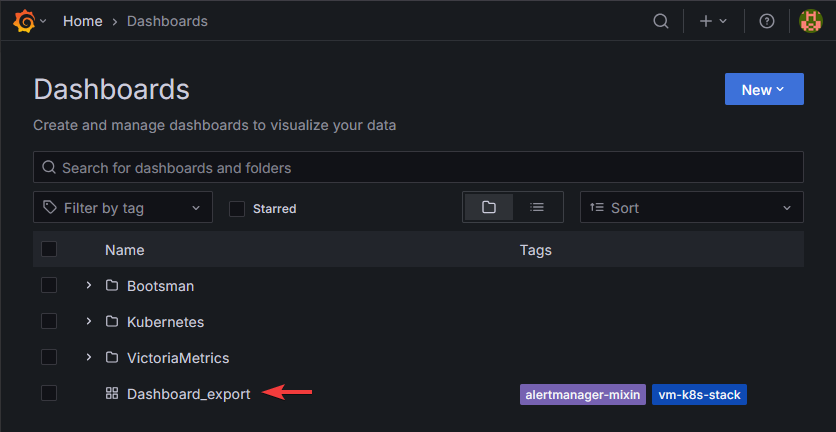Open the Sort dropdown
This screenshot has height=432, width=836.
(691, 207)
